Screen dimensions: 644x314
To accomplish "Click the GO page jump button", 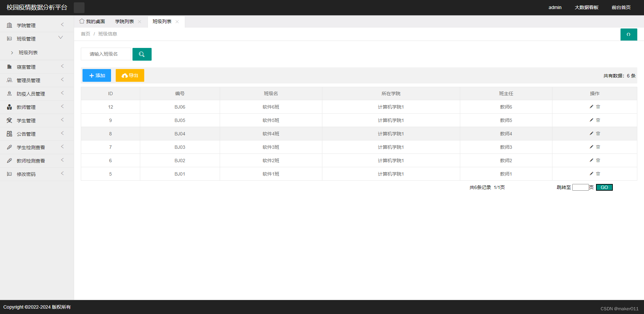I will click(604, 187).
